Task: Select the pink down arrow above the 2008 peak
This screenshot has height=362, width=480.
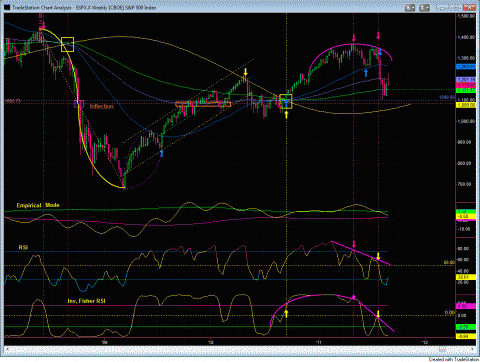Action: (x=44, y=25)
